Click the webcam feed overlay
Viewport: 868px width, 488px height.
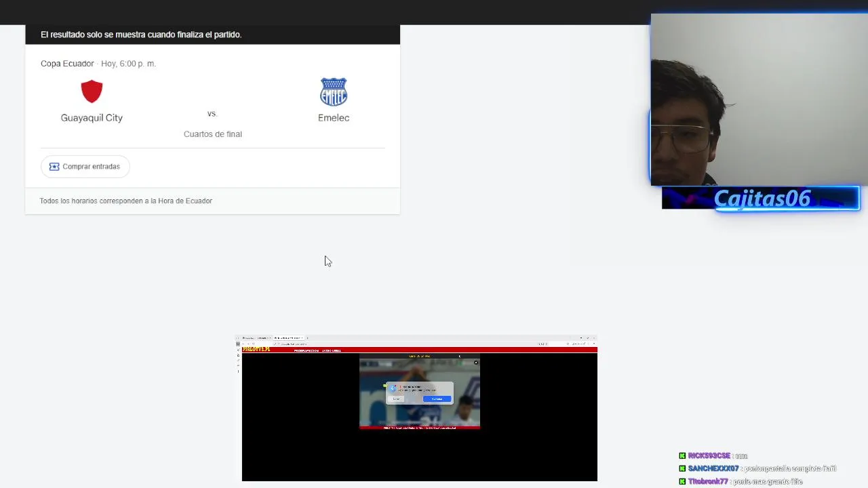(759, 100)
